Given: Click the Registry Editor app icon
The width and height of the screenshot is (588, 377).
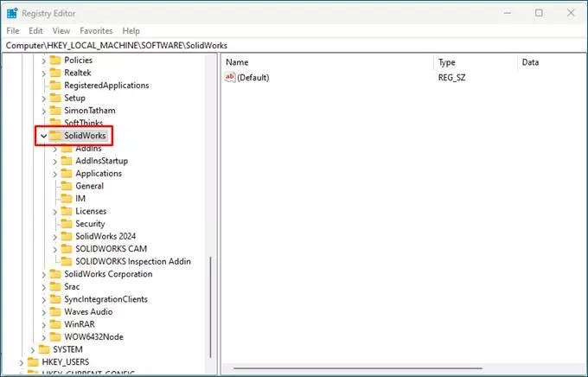Looking at the screenshot, I should 12,13.
